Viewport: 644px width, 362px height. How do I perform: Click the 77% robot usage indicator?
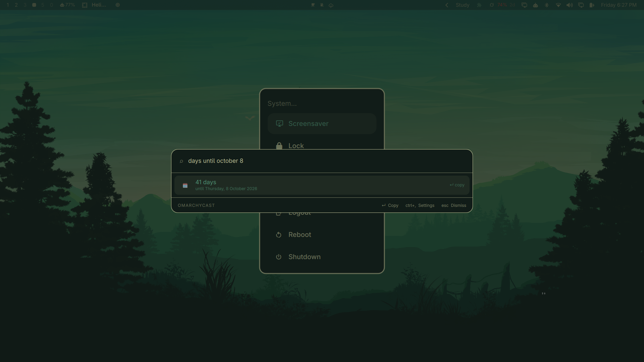67,5
